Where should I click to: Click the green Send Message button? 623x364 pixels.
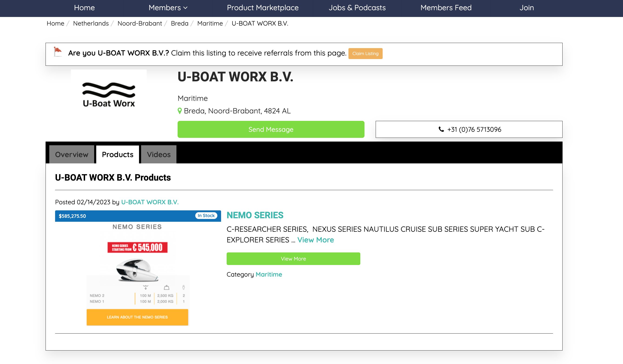(x=271, y=129)
